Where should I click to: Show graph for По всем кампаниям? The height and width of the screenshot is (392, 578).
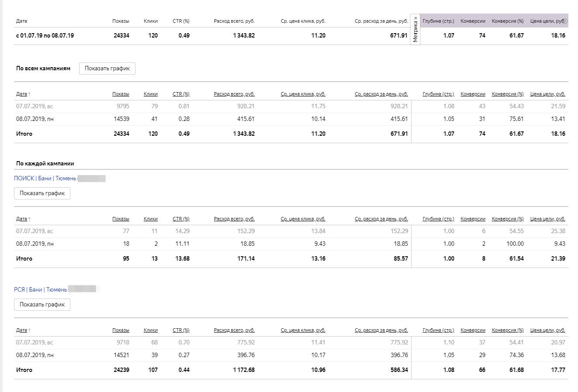click(x=107, y=69)
